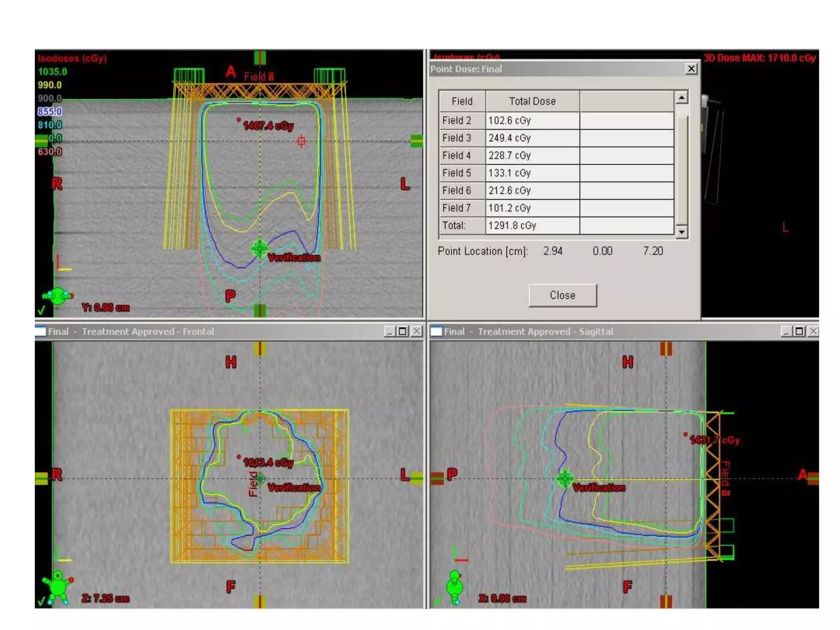
Task: Click the 990.0 isodose level in legend
Action: tap(50, 85)
